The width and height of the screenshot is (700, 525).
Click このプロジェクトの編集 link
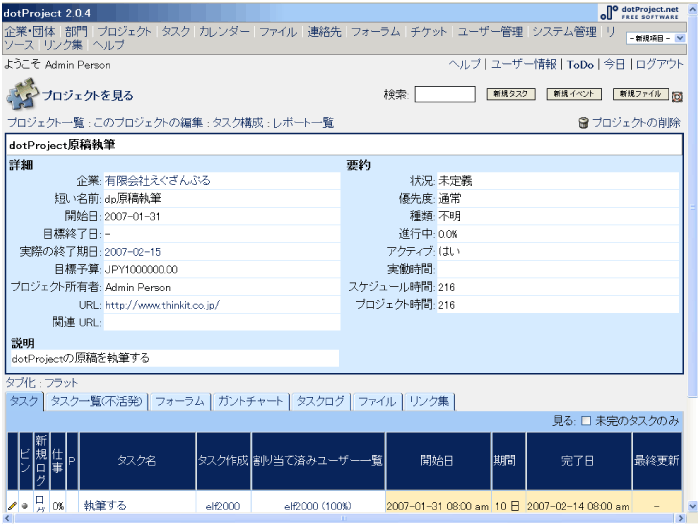tap(148, 123)
